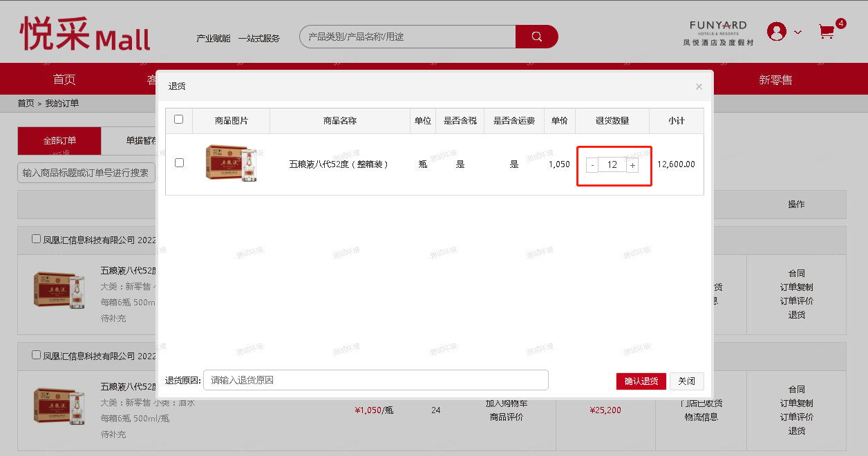The width and height of the screenshot is (868, 456).
Task: Open 商品评价 in the ¥25,200 order
Action: point(507,417)
